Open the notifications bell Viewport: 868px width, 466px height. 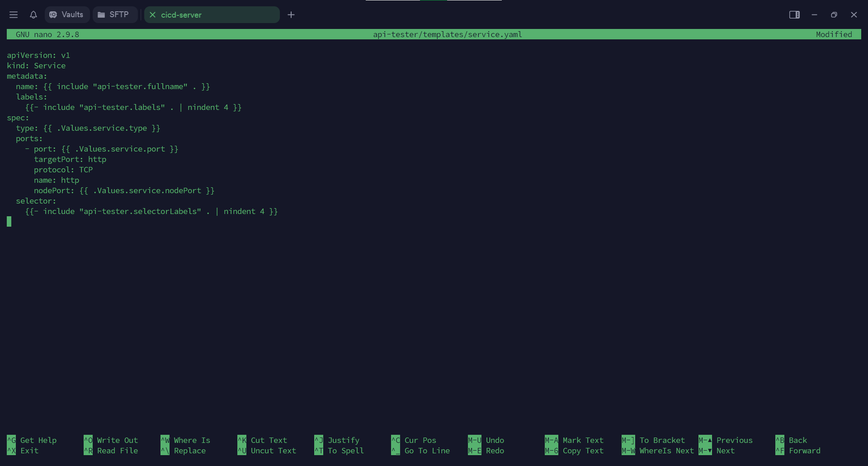click(33, 15)
